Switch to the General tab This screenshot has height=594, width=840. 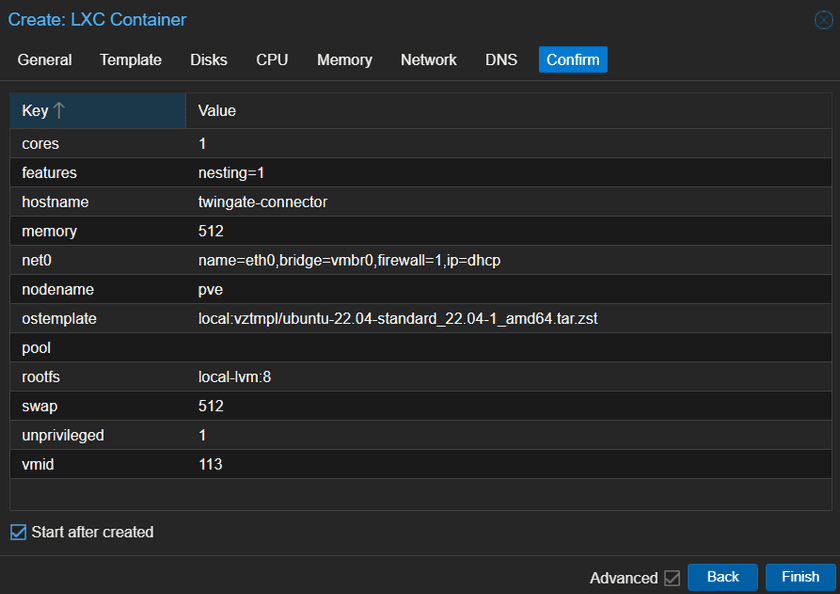(x=44, y=60)
